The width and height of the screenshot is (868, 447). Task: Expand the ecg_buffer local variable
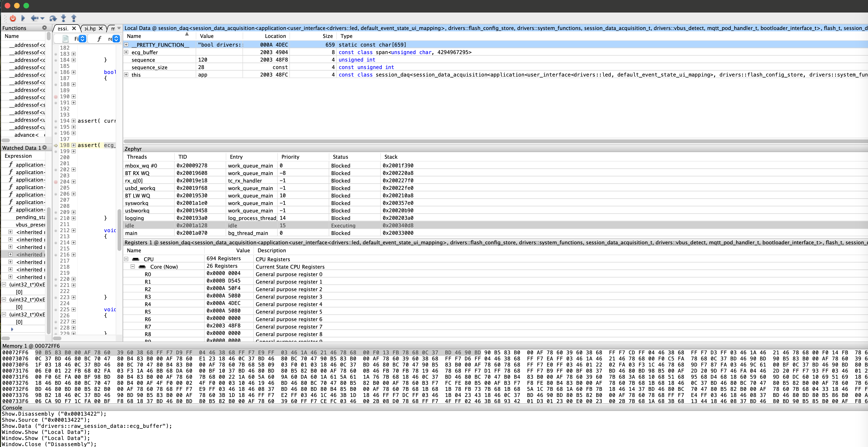click(126, 52)
